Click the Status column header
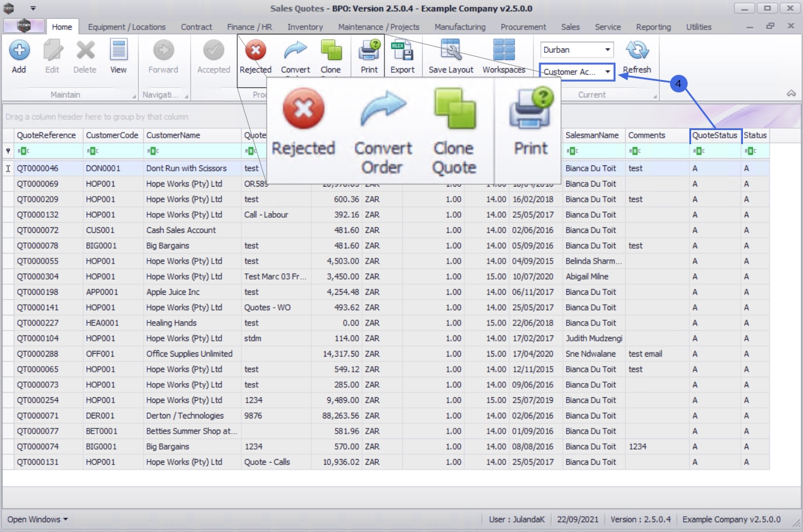Viewport: 803px width, 532px height. (755, 135)
